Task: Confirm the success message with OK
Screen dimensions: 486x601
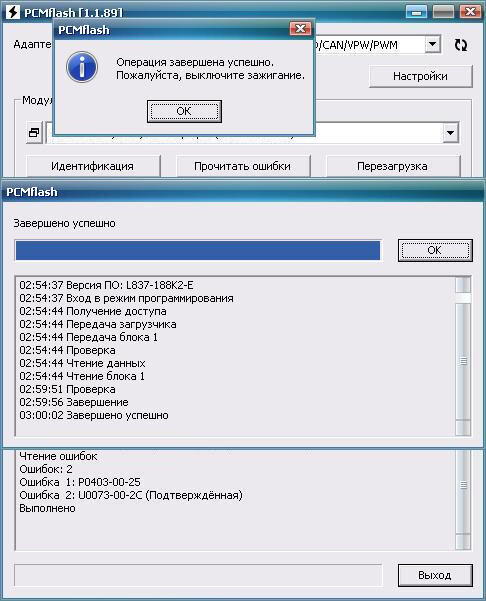Action: click(x=184, y=111)
